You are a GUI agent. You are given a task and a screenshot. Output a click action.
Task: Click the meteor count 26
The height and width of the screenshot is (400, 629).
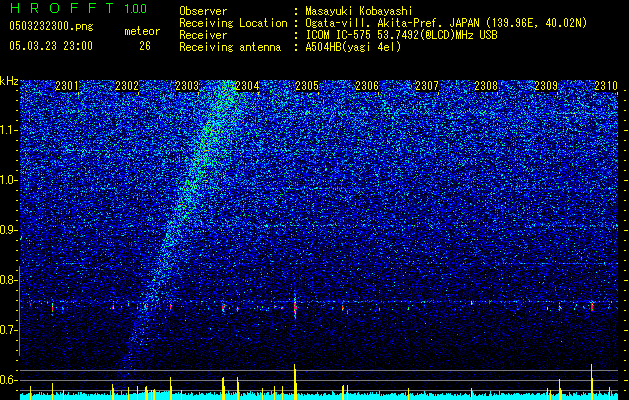click(x=145, y=46)
